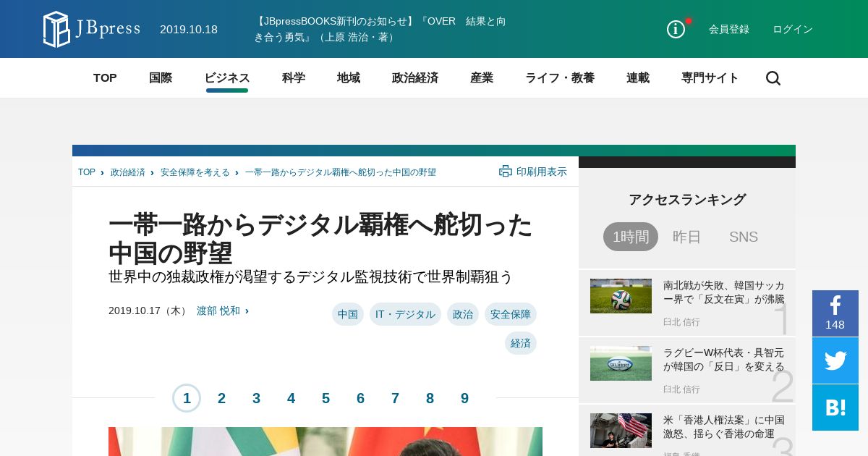Open 会員登録 registration link

click(729, 29)
